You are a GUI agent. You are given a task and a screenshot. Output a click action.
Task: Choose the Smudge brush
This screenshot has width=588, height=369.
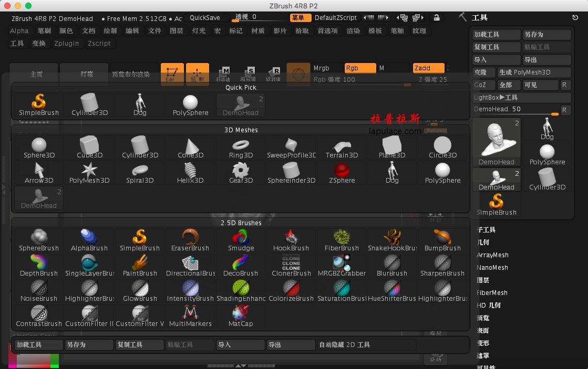pyautogui.click(x=241, y=241)
